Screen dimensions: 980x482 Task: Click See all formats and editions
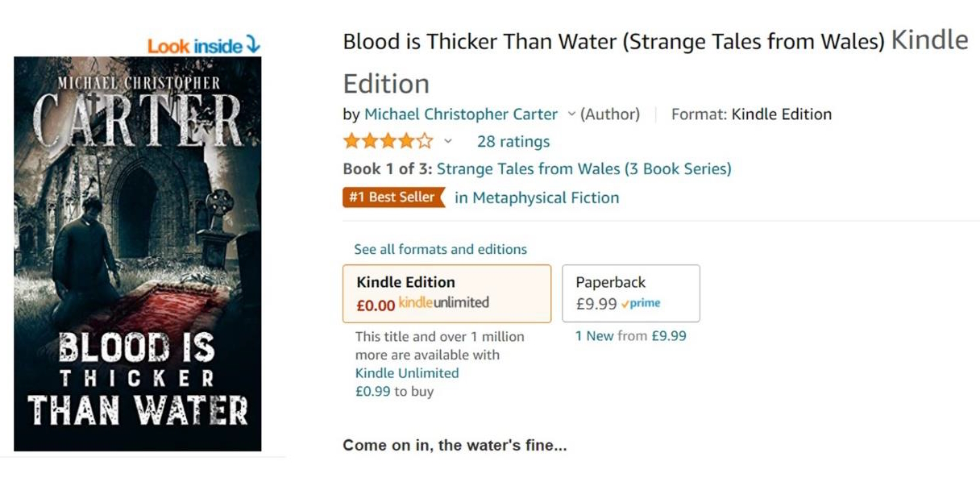click(x=440, y=249)
